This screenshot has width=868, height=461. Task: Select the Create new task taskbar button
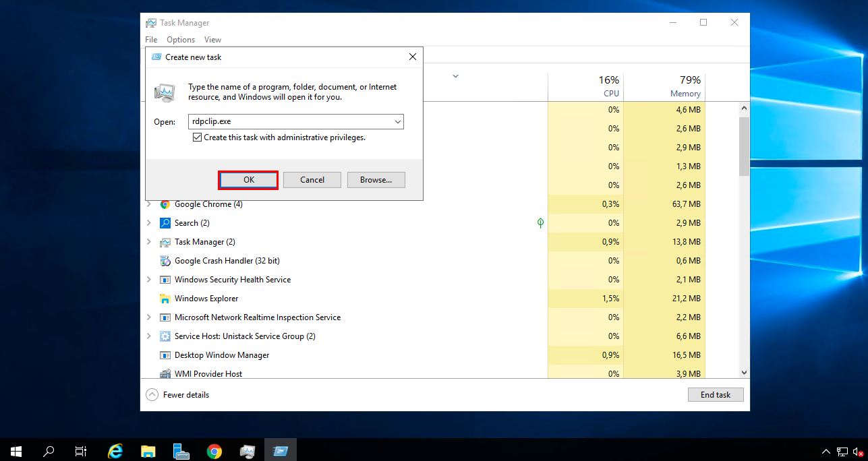click(x=281, y=451)
